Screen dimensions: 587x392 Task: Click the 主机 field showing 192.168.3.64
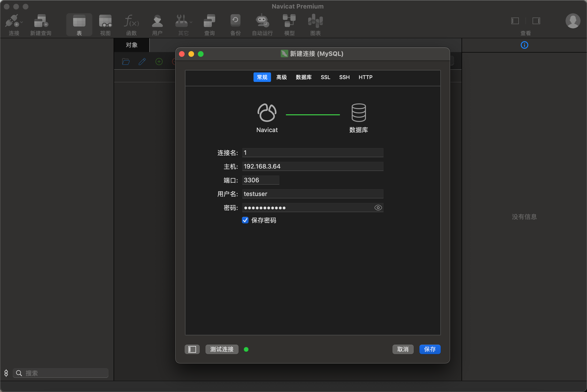pyautogui.click(x=312, y=166)
